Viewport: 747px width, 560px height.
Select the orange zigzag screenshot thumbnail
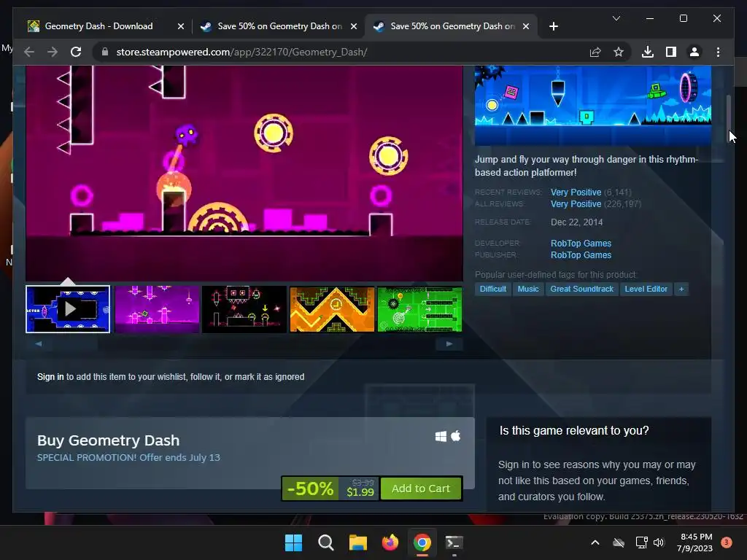click(332, 309)
